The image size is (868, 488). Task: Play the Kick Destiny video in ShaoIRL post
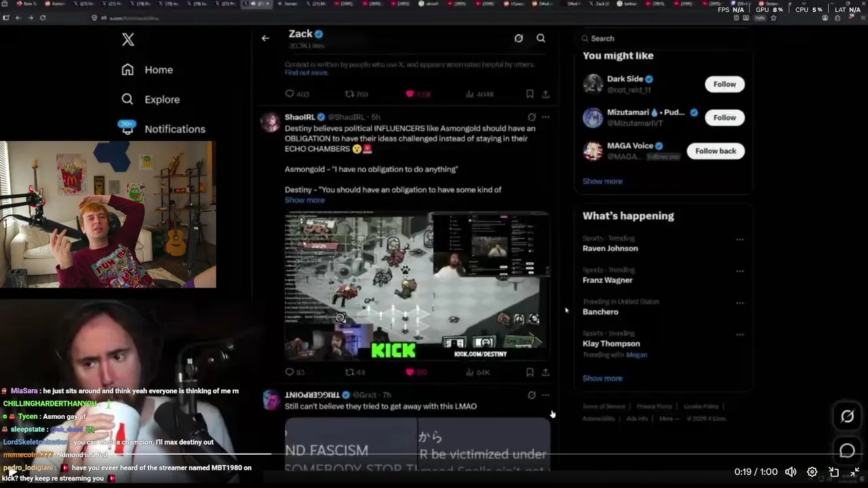click(416, 285)
